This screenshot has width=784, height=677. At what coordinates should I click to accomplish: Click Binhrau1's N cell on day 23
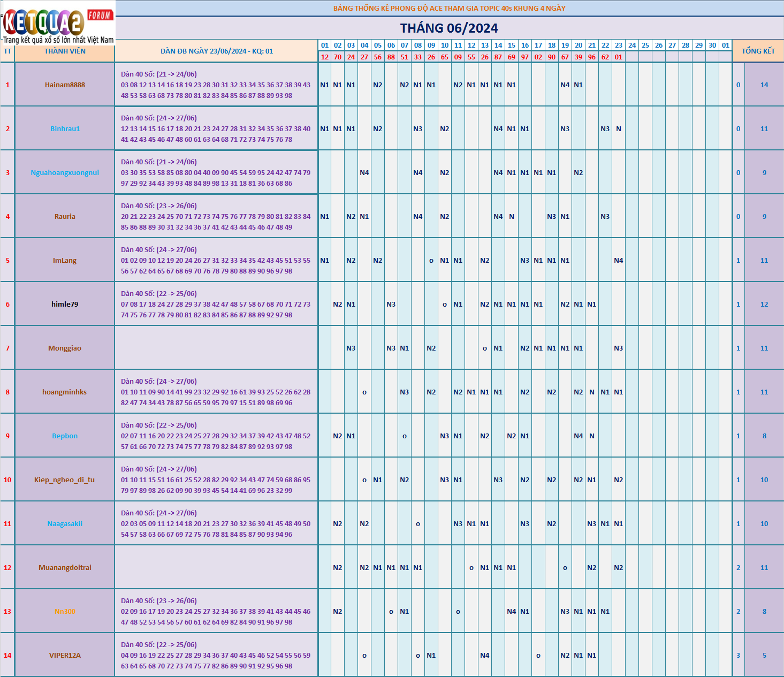click(619, 128)
